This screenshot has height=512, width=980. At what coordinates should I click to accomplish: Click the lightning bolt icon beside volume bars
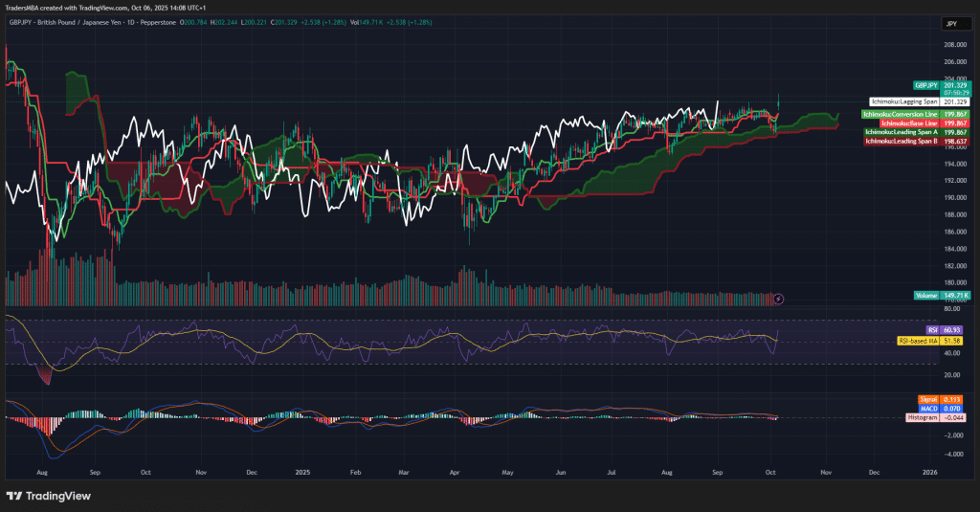pyautogui.click(x=778, y=299)
